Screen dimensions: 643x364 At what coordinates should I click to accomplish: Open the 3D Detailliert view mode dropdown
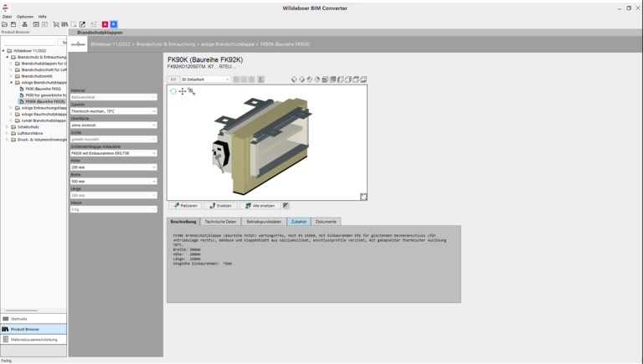[205, 79]
